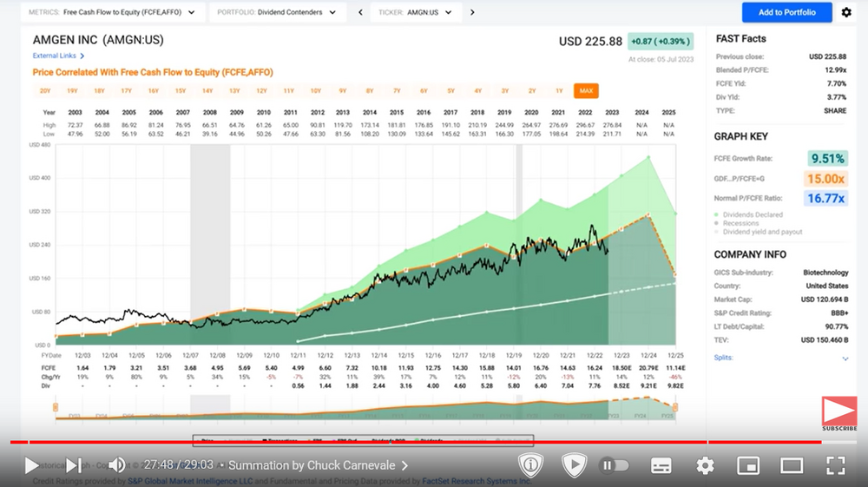
Task: Go to previous ticker arrow
Action: [360, 12]
